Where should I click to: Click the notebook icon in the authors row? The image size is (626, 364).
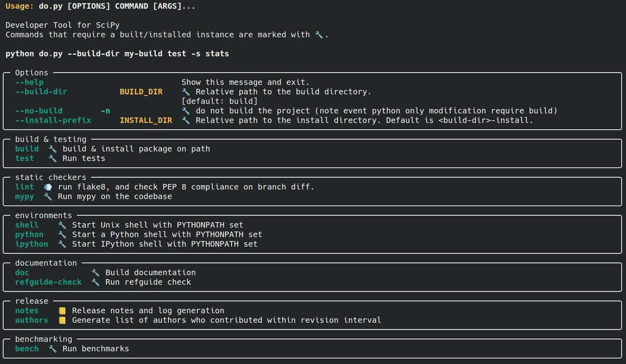62,320
